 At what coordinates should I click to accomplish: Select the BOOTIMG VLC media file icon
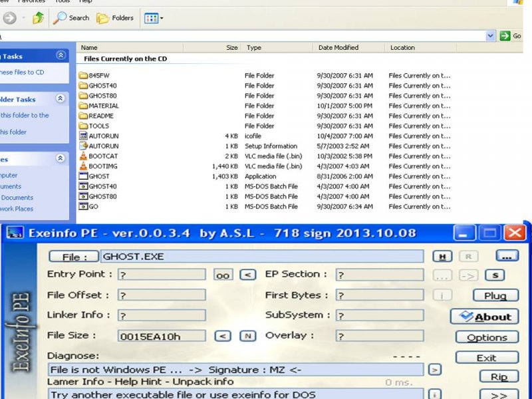[83, 166]
